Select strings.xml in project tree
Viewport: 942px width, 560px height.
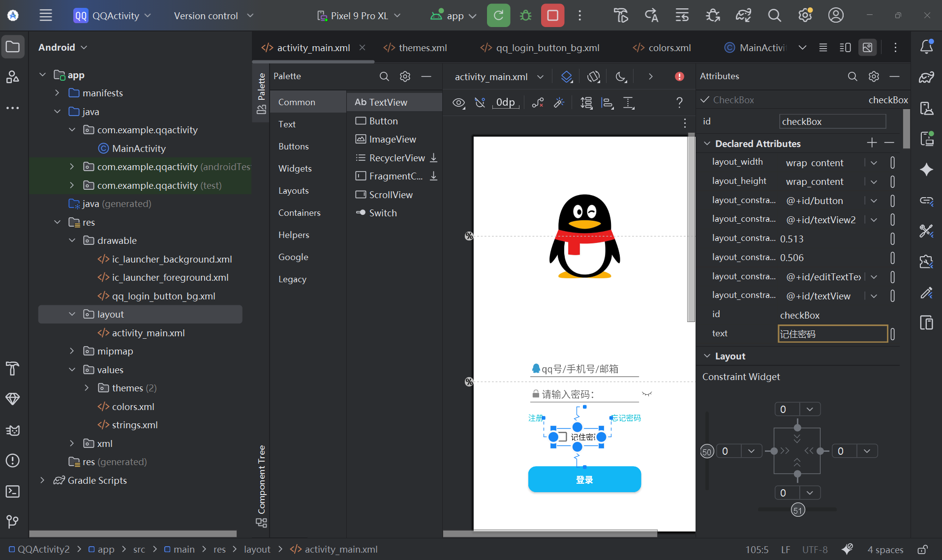(x=135, y=425)
